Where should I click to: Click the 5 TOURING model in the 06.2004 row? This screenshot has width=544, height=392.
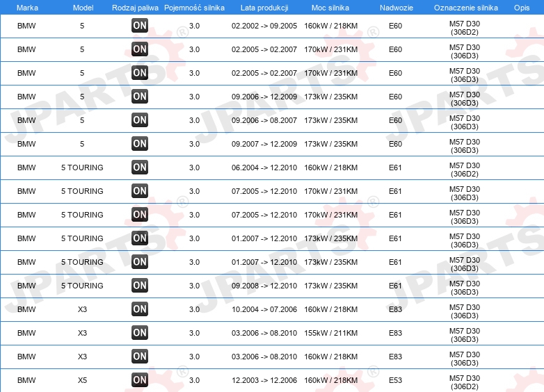point(82,168)
